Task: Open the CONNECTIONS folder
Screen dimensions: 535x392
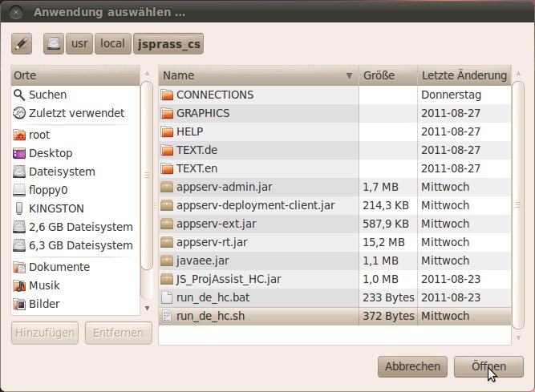Action: coord(214,95)
